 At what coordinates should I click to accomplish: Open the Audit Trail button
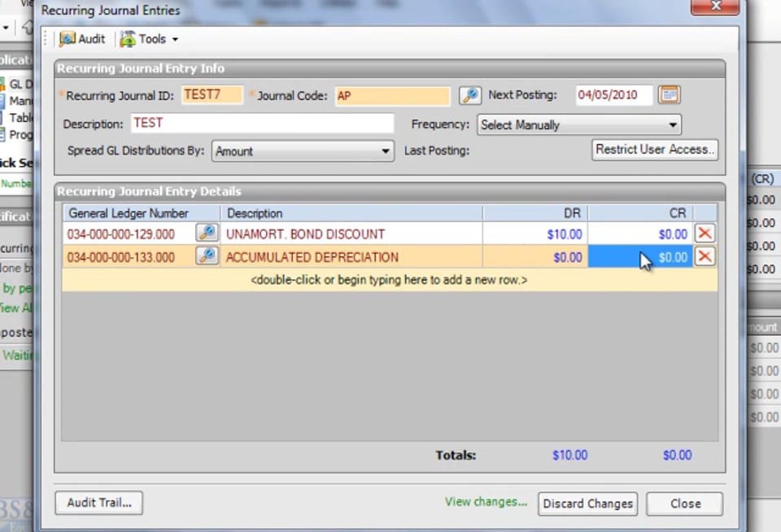(x=99, y=503)
